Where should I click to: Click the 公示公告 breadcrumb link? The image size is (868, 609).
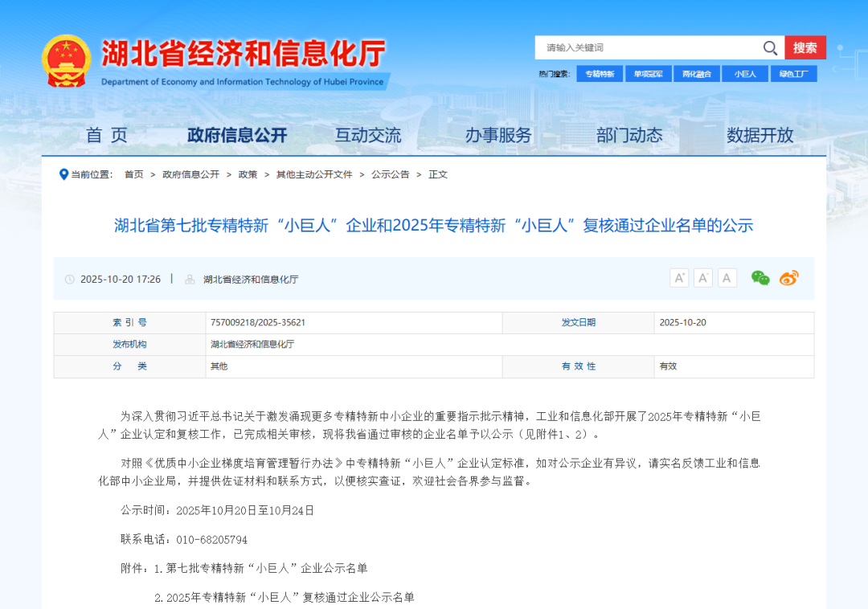click(x=390, y=174)
